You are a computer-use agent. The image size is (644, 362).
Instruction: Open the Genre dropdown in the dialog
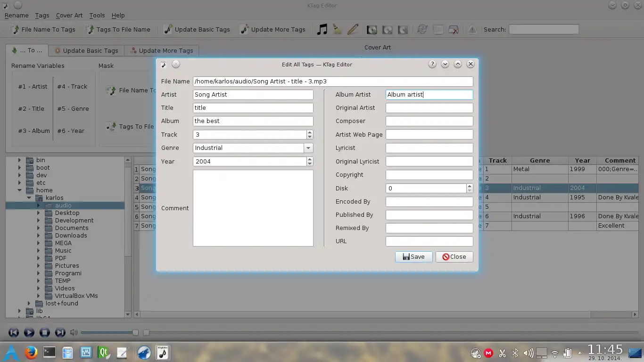308,148
